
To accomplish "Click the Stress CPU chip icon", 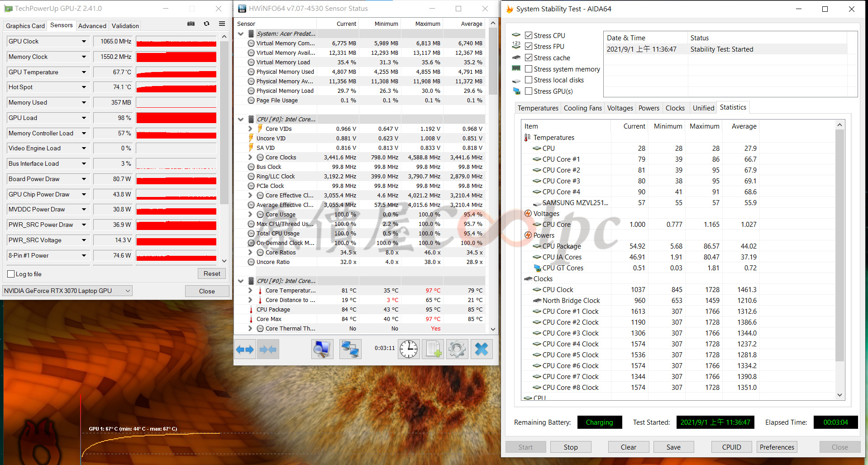I will [x=516, y=35].
